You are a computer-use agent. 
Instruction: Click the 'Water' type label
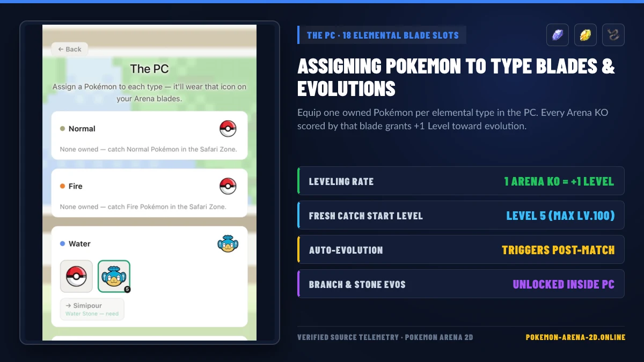[x=79, y=243]
